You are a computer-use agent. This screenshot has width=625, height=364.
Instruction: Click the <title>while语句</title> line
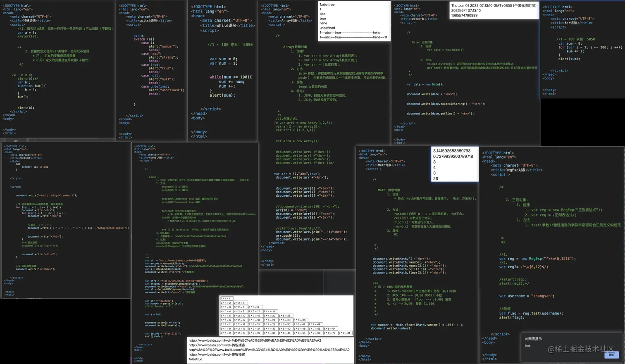coord(227,25)
